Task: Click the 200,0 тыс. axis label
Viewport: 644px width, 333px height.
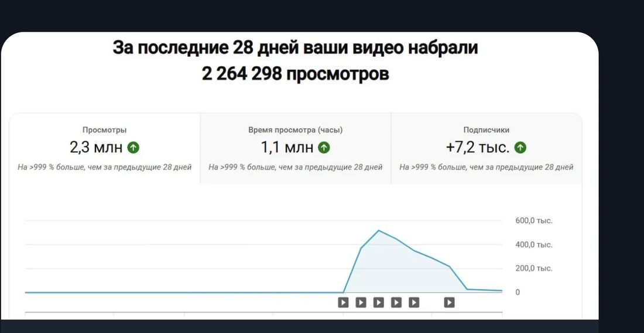Action: 534,269
